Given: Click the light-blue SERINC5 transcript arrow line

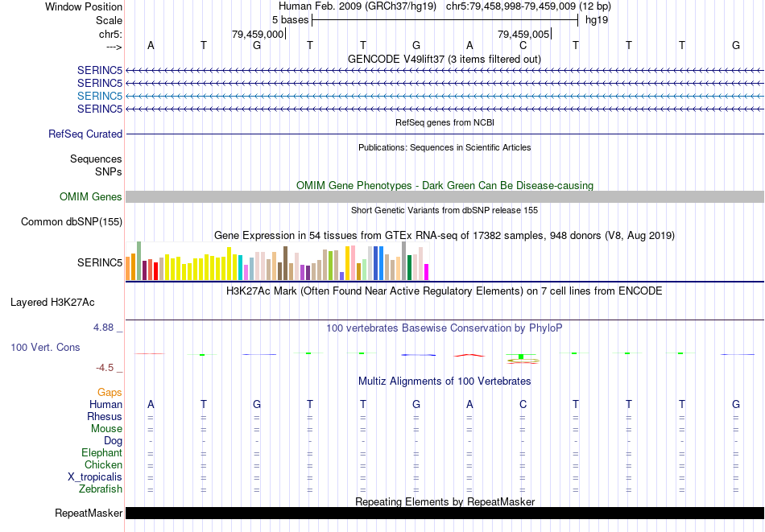Looking at the screenshot, I should (x=445, y=96).
